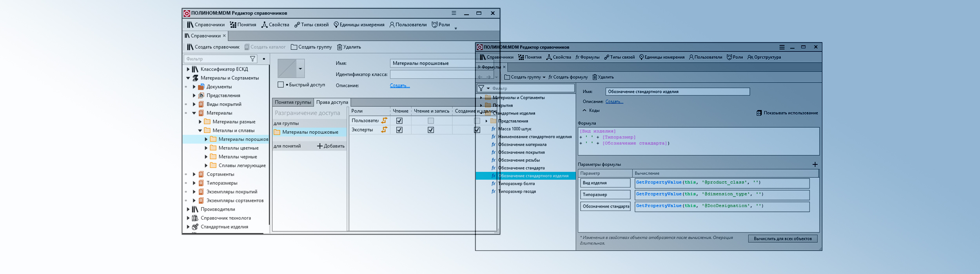This screenshot has height=274, width=980.
Task: Switch to the Понятия группы tab
Action: 292,102
